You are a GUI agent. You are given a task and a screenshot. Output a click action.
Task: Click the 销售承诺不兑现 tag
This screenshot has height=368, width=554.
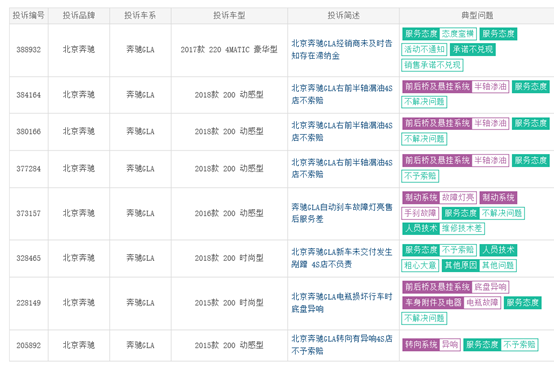point(432,65)
